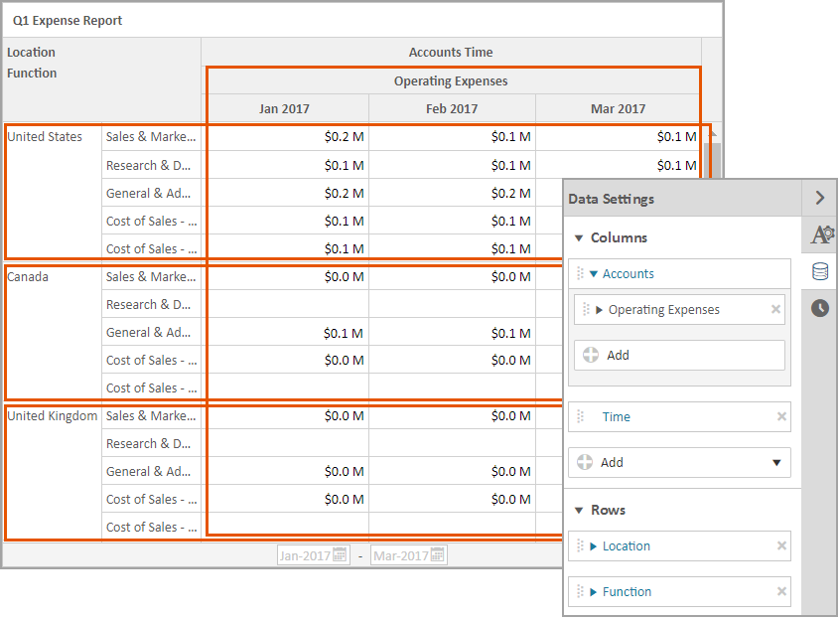840x619 pixels.
Task: Click the Q1 Expense Report title
Action: (x=68, y=20)
